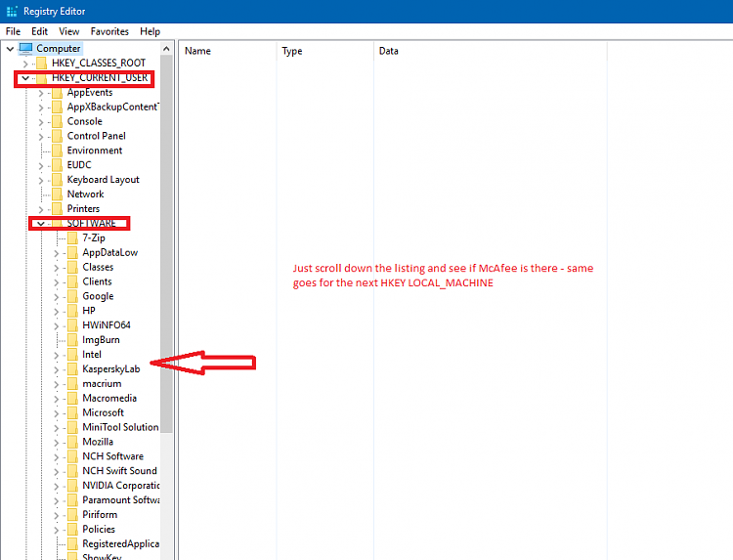
Task: Click the Keyboard Layout folder icon
Action: click(x=57, y=180)
